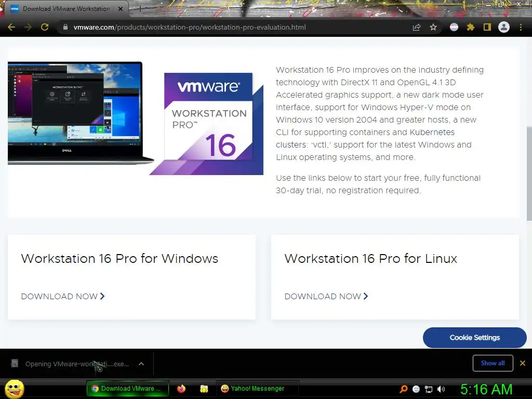This screenshot has height=399, width=532.
Task: Click the round white tray icon
Action: (x=416, y=389)
